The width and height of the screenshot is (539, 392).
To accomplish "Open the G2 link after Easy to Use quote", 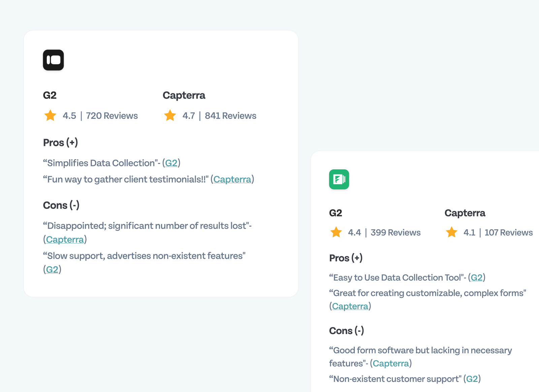I will click(477, 277).
